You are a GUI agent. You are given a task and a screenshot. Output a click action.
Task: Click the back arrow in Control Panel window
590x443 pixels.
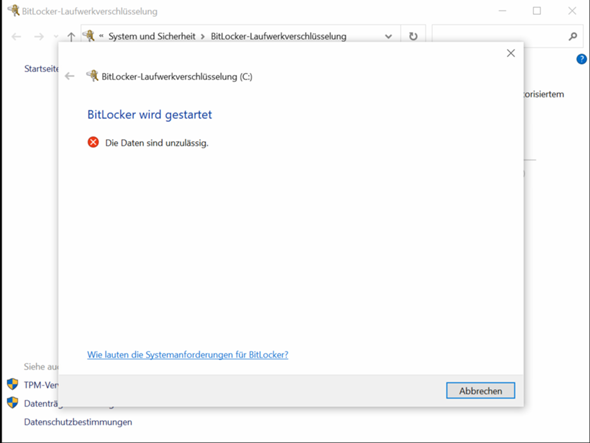pyautogui.click(x=16, y=37)
